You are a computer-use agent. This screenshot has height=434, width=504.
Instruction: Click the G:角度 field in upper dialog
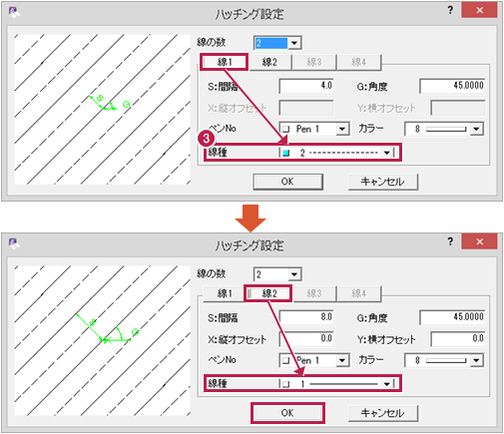(452, 86)
